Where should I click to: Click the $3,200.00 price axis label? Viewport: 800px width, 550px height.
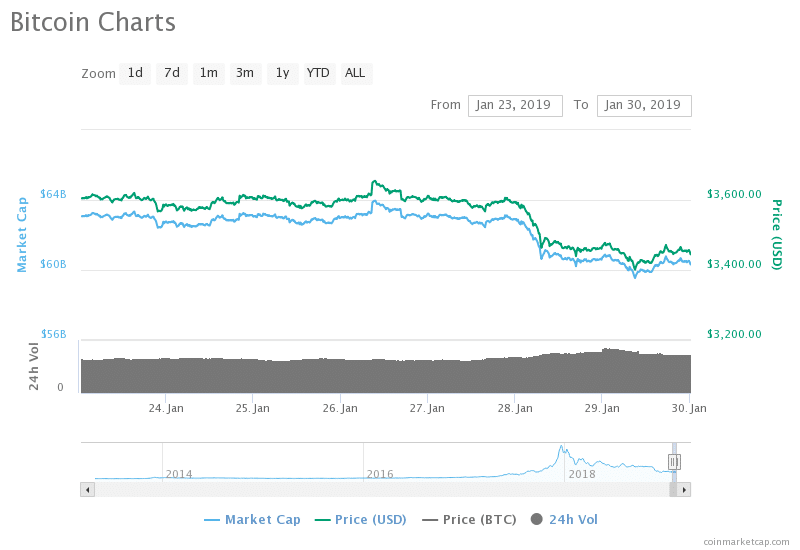734,334
